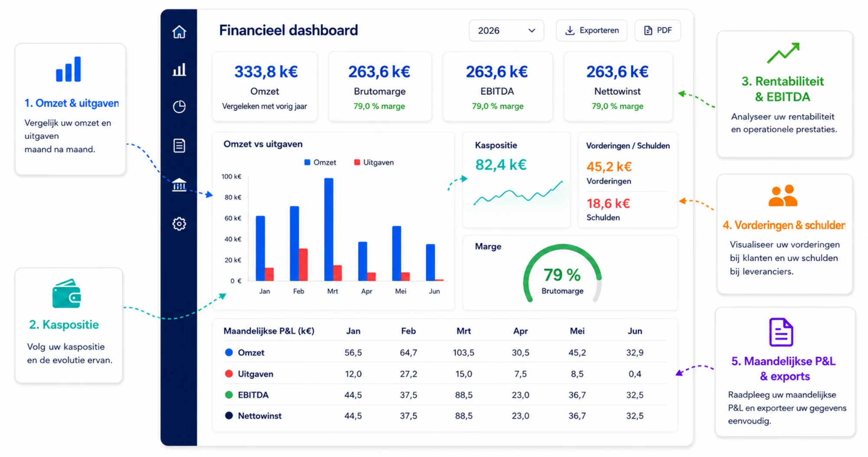Click the orange people icon in the Vorderingen & schulden card
Viewport: 868px width, 457px height.
(x=783, y=195)
